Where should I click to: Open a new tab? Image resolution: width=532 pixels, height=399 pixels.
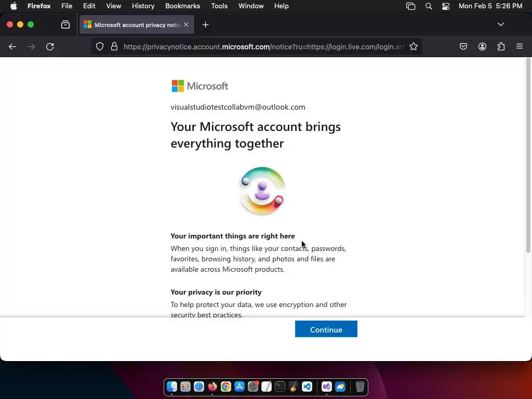[x=205, y=25]
